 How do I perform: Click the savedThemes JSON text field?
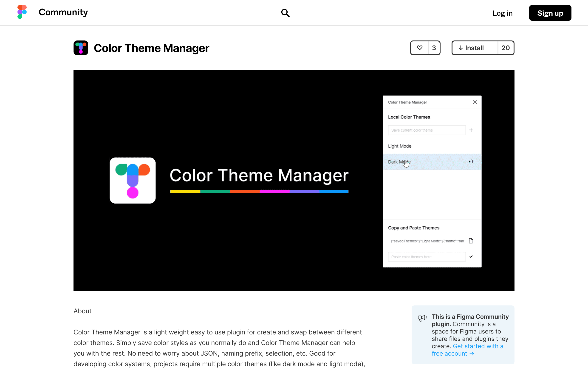click(x=427, y=241)
